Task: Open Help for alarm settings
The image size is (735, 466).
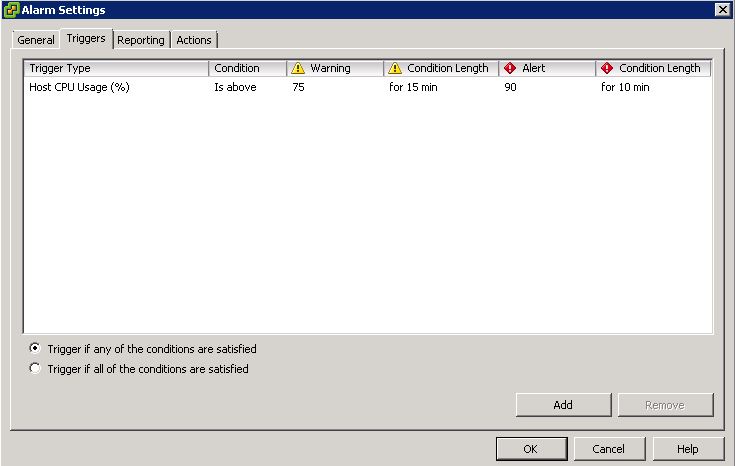Action: (x=687, y=449)
